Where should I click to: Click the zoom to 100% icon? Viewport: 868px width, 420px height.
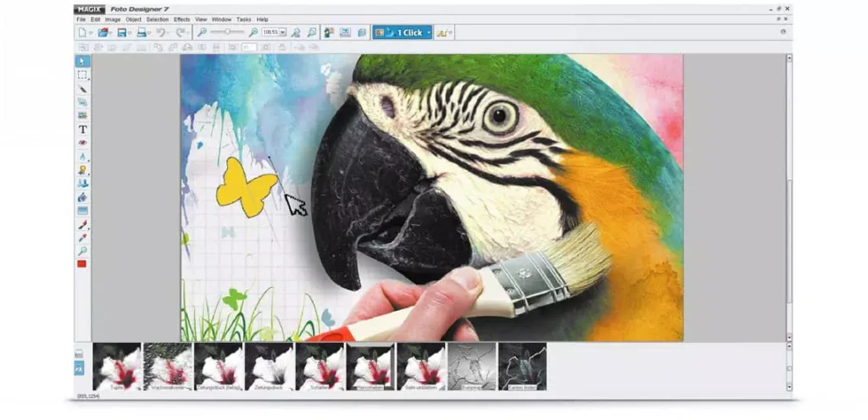[296, 33]
